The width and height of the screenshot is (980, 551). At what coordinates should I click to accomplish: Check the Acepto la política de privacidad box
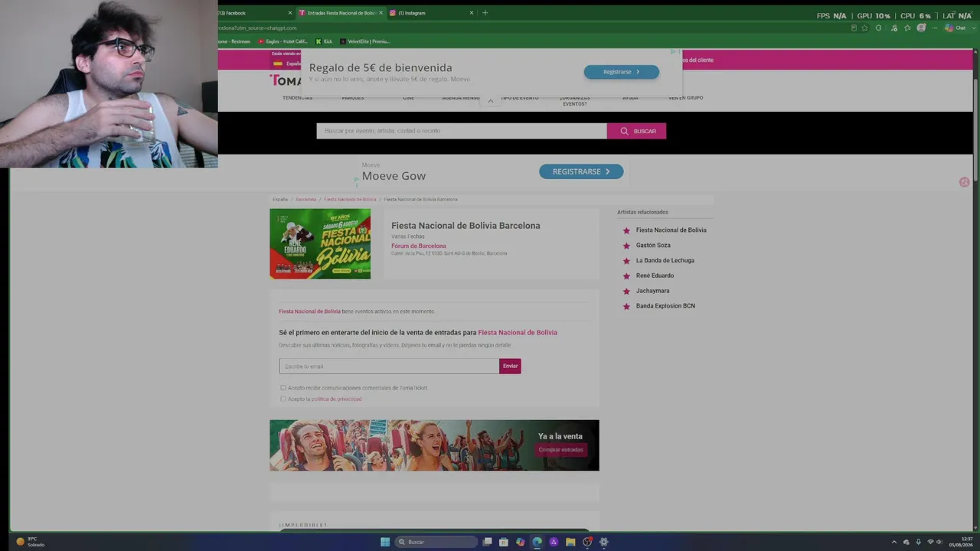[x=283, y=399]
